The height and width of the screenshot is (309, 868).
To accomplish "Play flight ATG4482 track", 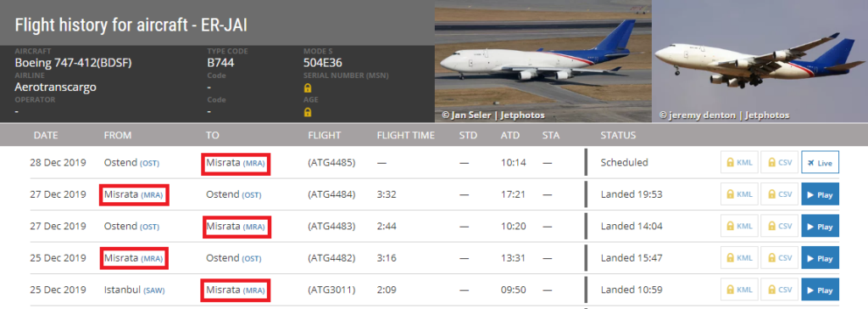I will [820, 258].
